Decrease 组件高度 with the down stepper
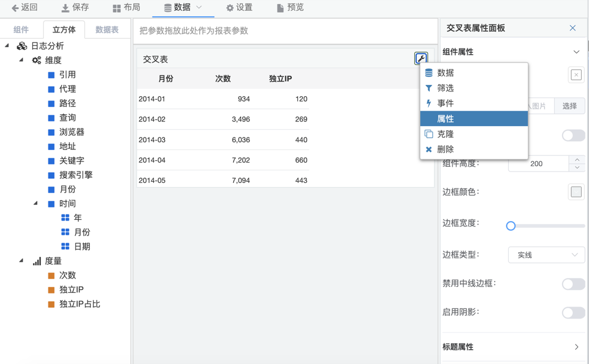589x364 pixels. tap(577, 167)
